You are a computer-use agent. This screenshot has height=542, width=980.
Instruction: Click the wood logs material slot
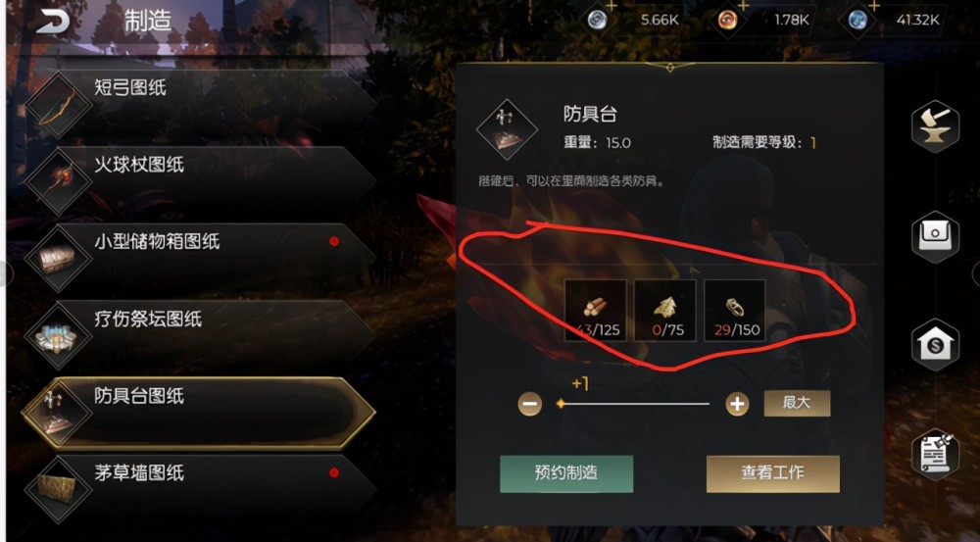[595, 311]
